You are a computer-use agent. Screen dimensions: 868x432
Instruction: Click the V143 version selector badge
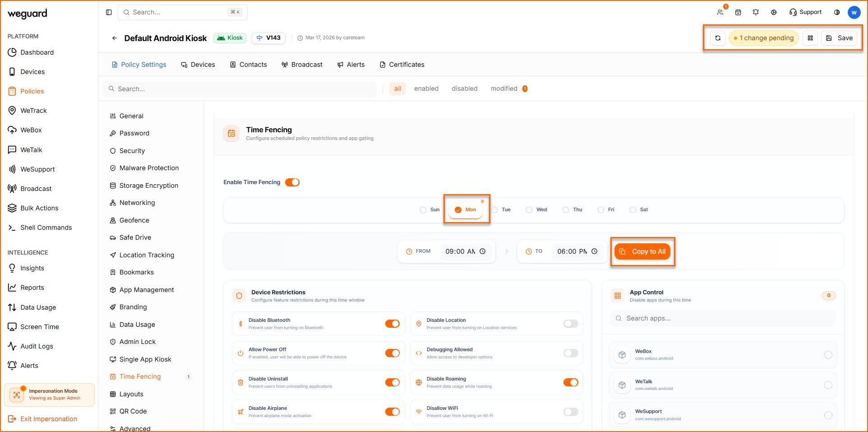click(x=268, y=38)
